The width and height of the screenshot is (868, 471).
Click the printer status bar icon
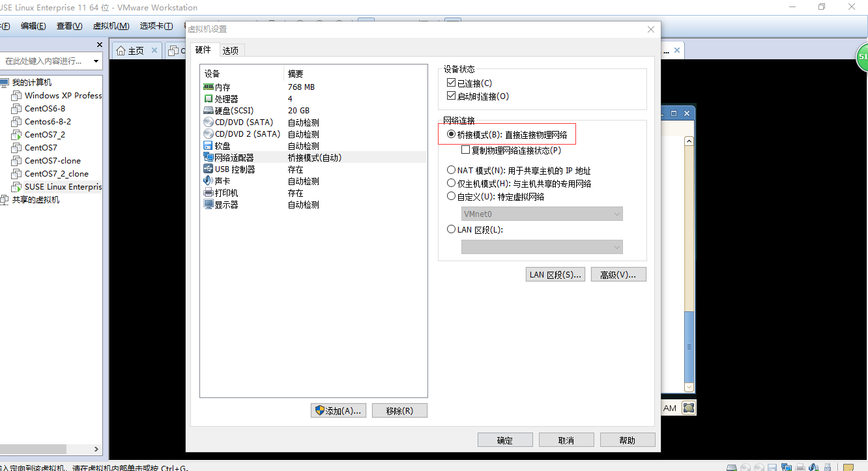pos(800,468)
